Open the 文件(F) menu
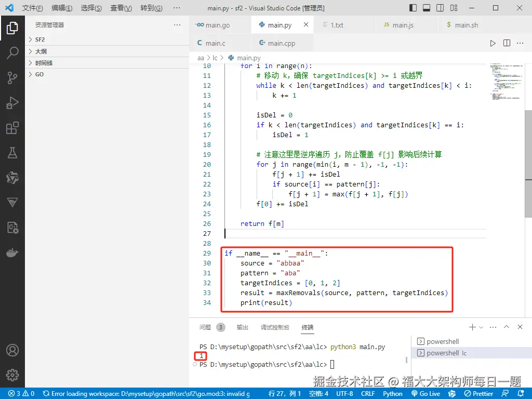Viewport: 532px width, 399px height. pos(33,8)
